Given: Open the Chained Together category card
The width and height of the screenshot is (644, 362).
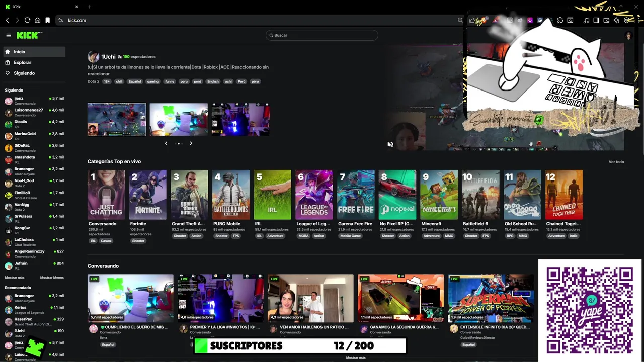Looking at the screenshot, I should [x=564, y=195].
